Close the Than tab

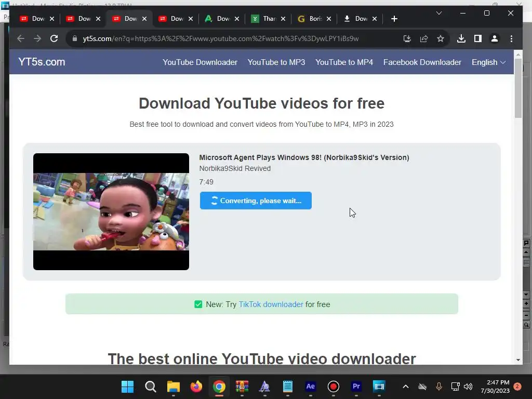coord(283,19)
